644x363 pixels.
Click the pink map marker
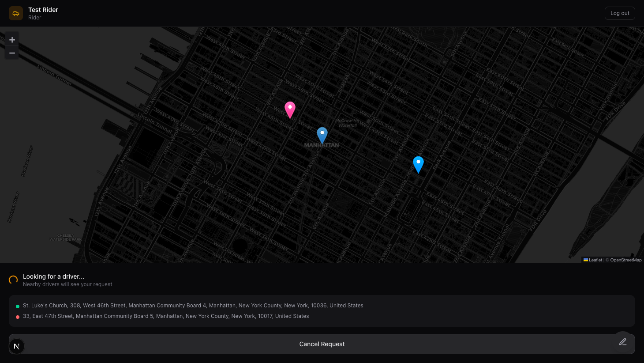290,109
